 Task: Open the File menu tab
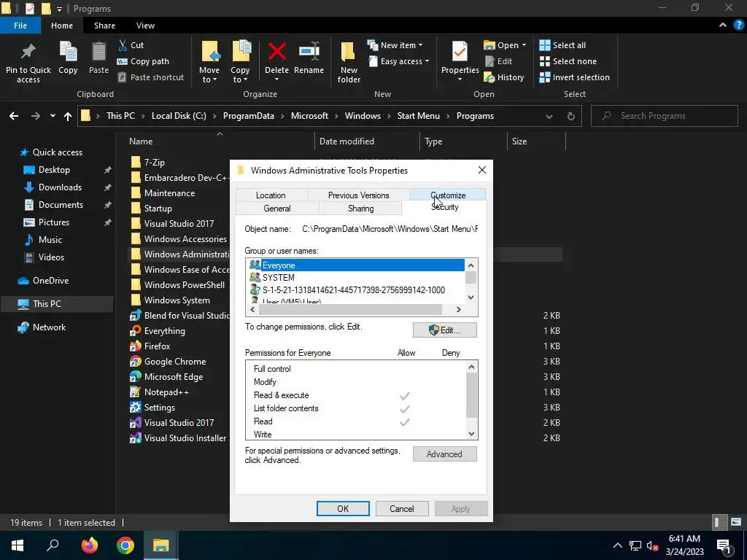20,26
